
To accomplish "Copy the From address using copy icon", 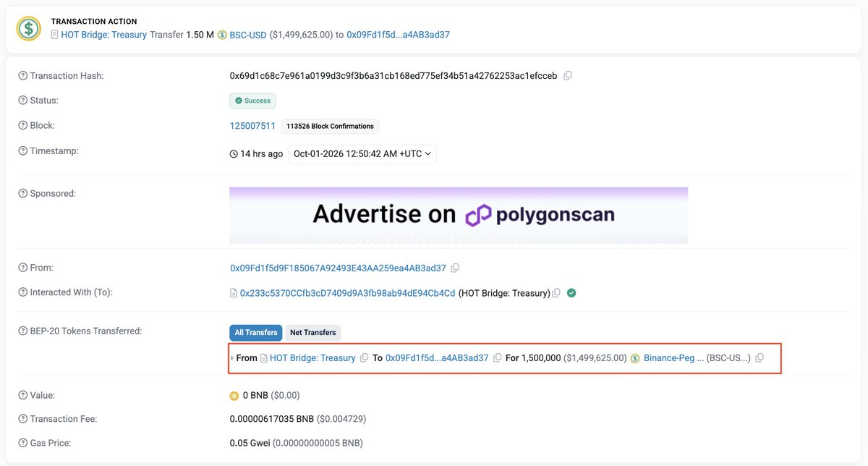I will pyautogui.click(x=455, y=268).
